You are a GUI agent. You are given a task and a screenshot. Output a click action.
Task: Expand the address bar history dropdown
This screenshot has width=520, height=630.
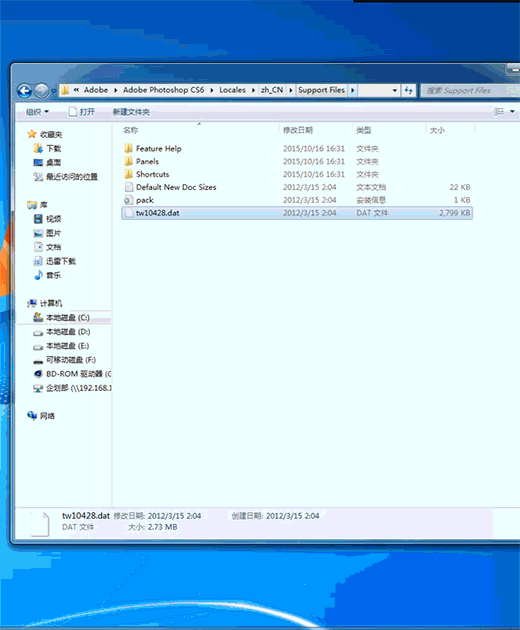(395, 90)
